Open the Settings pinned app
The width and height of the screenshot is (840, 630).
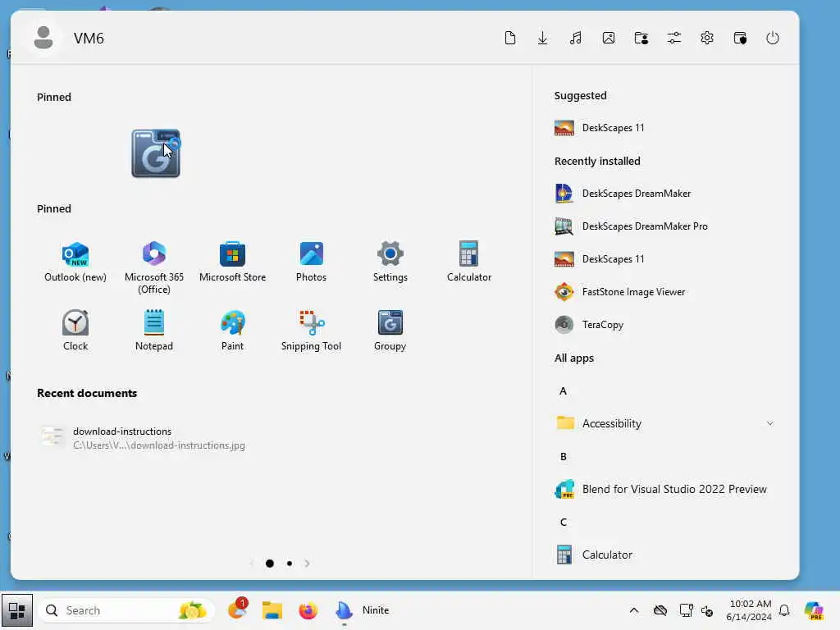[x=390, y=262]
